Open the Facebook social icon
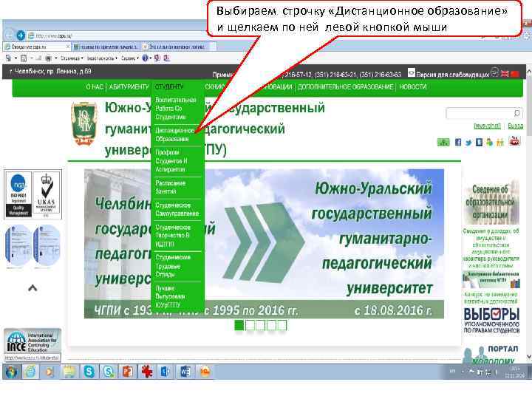This screenshot has height=399, width=532. pos(458,143)
